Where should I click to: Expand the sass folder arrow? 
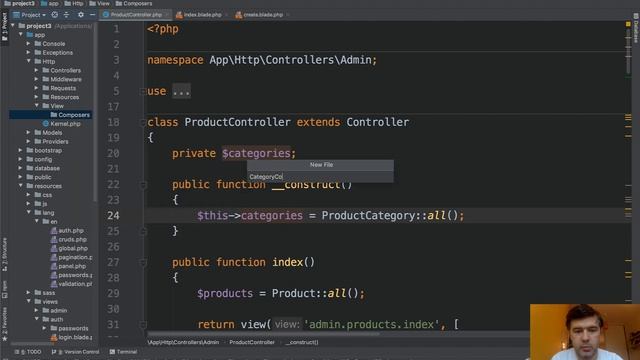tap(28, 293)
